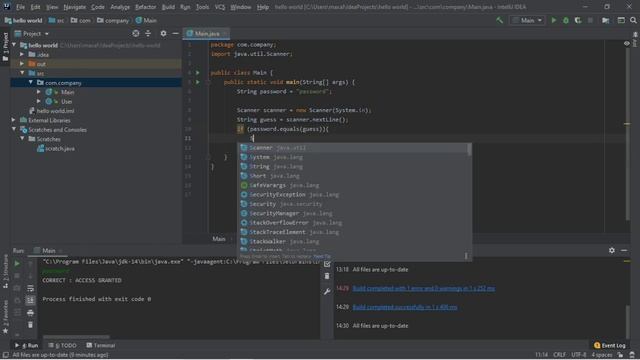640x360 pixels.
Task: Open the File menu
Action: (20, 7)
